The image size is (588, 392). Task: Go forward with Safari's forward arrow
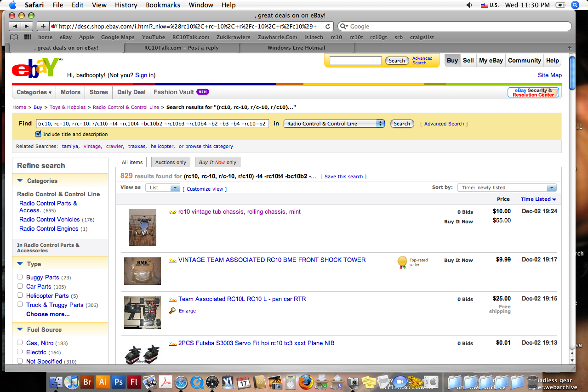(x=27, y=27)
